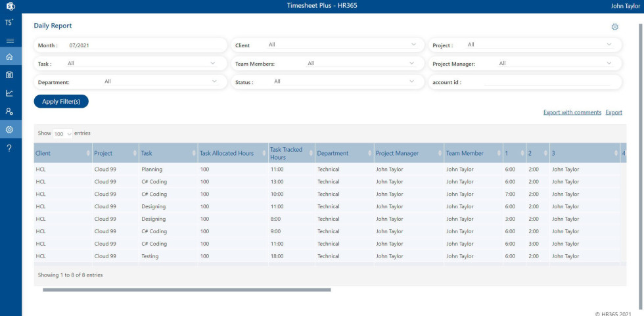Screen dimensions: 644x316
Task: Change the Show entries count dropdown
Action: pos(63,133)
